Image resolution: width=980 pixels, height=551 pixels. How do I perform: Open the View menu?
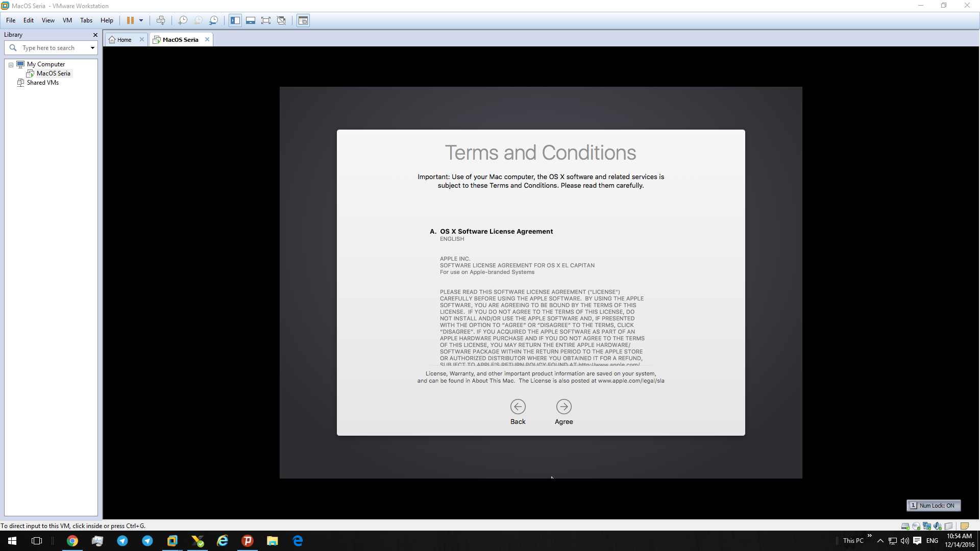[x=48, y=20]
